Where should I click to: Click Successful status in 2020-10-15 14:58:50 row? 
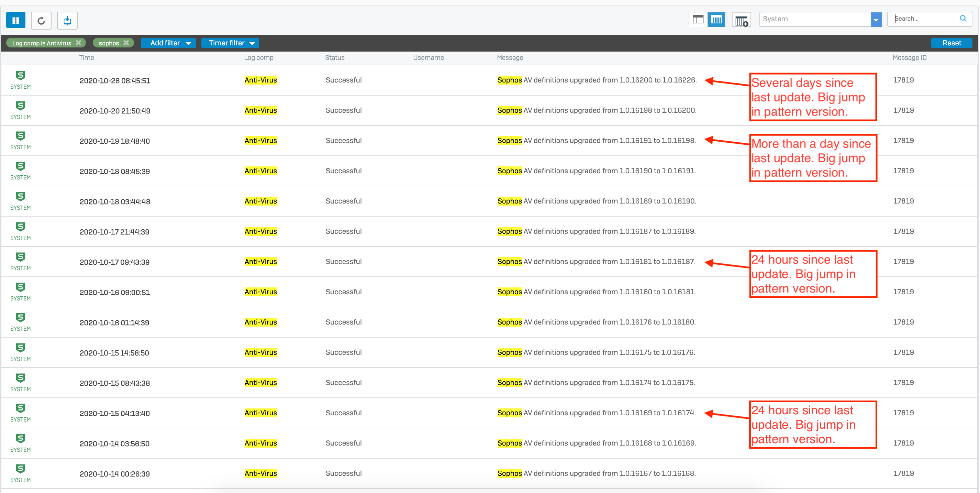coord(343,352)
